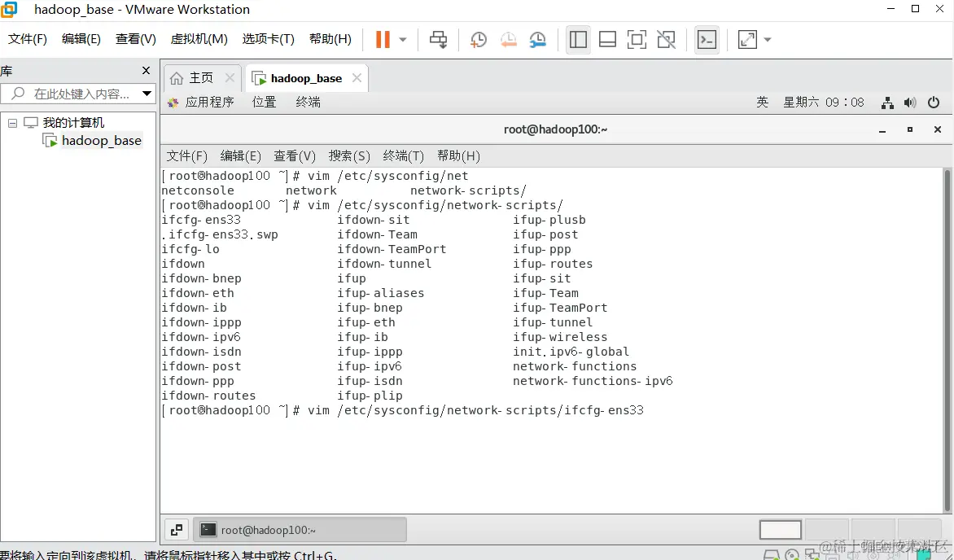Open the VMware 帮助(H) menu
The width and height of the screenshot is (954, 560).
point(330,39)
